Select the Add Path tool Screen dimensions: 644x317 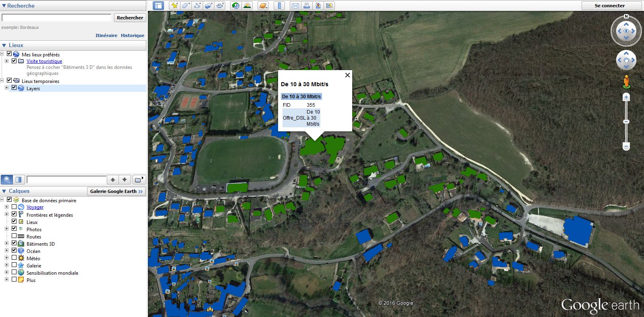pyautogui.click(x=197, y=6)
